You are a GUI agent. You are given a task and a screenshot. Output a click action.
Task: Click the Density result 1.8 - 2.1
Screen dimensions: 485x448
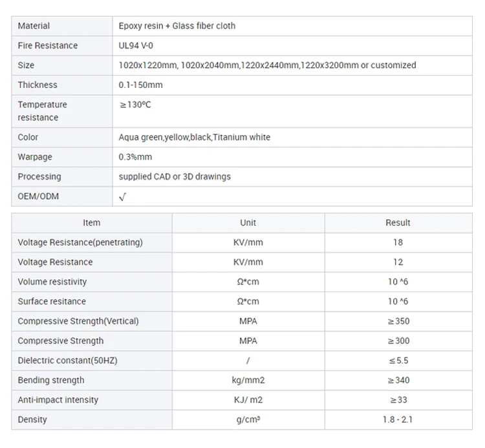[398, 420]
